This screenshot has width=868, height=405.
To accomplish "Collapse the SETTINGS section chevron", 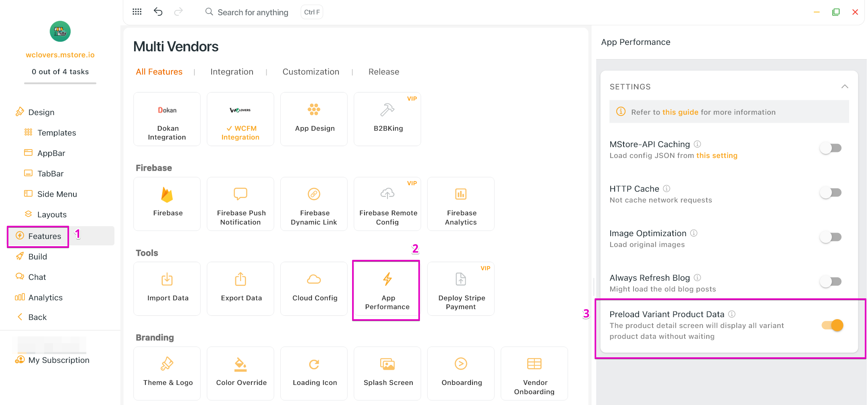I will tap(845, 87).
